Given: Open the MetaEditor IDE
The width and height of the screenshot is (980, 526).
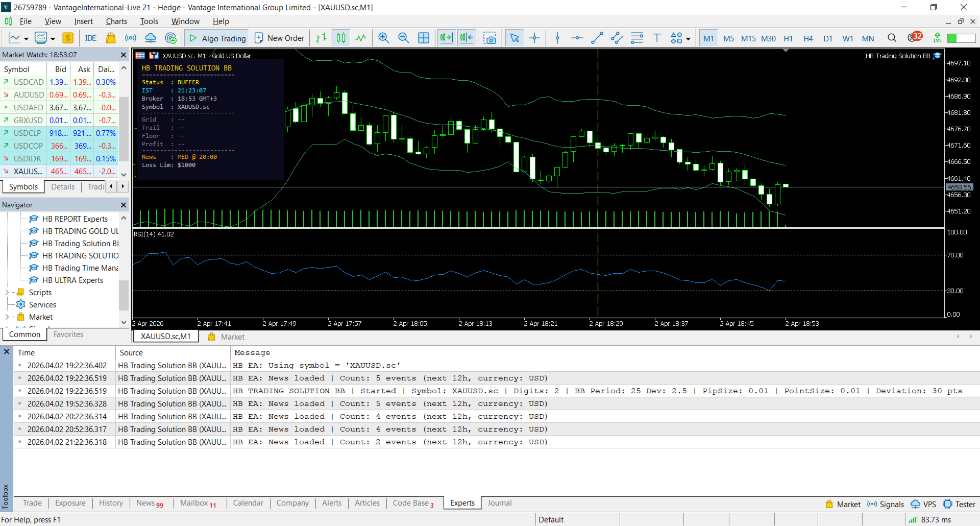Looking at the screenshot, I should coord(91,38).
